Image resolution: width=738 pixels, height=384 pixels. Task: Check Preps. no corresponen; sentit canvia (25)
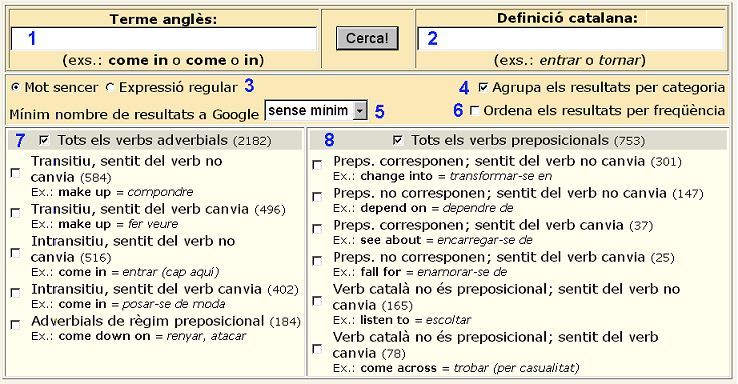tap(317, 261)
